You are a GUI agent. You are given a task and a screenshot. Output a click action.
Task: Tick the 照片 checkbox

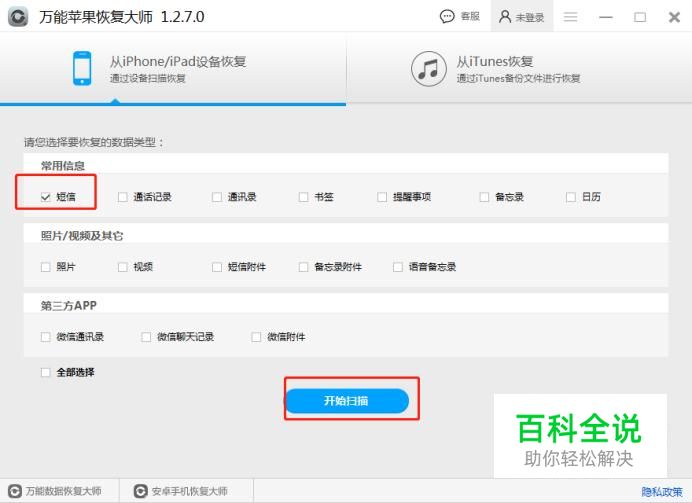point(45,267)
